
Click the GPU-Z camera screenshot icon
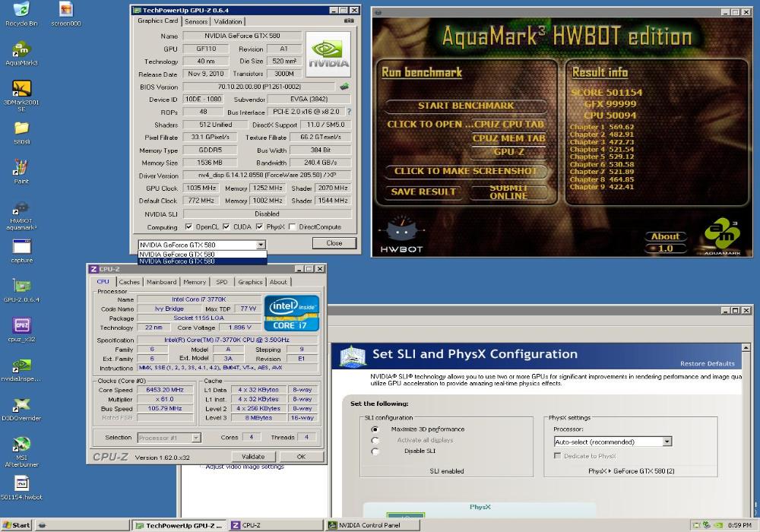point(349,21)
